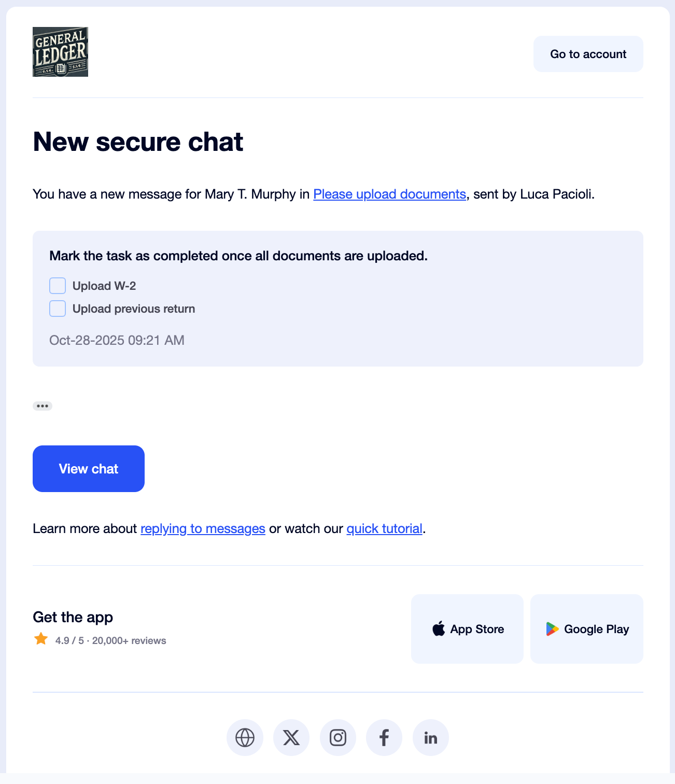This screenshot has height=784, width=675.
Task: Expand the trimmed content ellipsis
Action: click(x=43, y=406)
